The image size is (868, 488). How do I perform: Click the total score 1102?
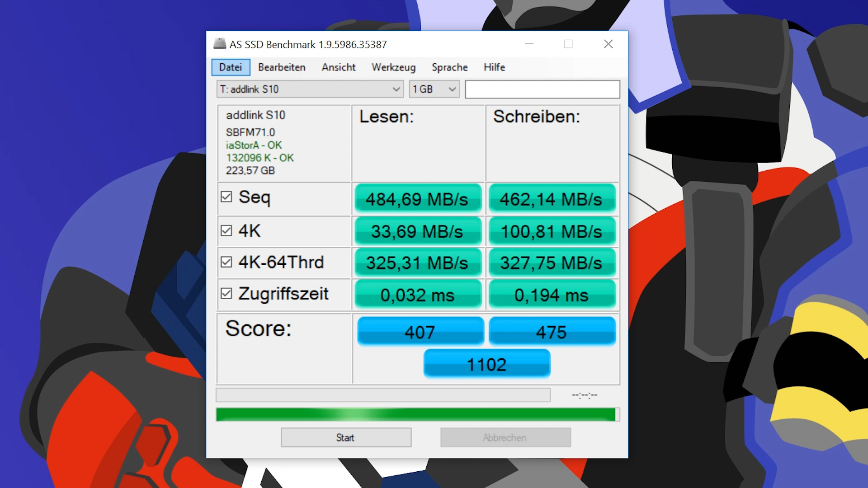pos(487,364)
